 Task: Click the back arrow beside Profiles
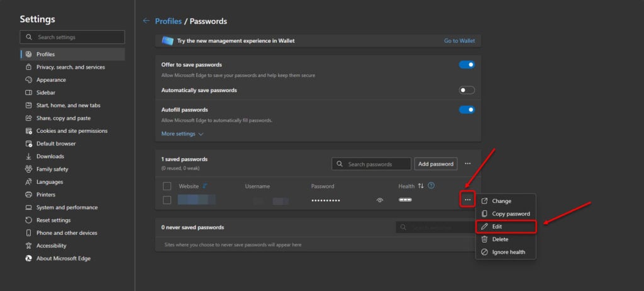coord(146,21)
